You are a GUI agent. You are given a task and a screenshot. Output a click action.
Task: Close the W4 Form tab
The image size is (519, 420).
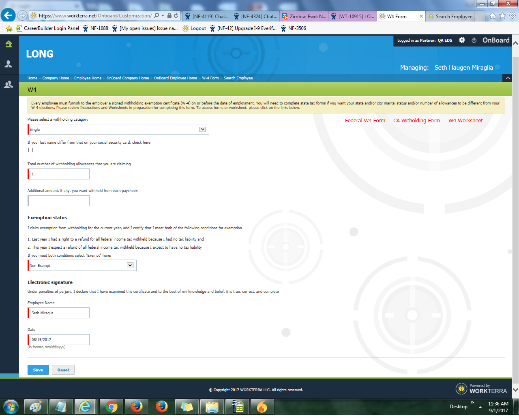click(x=421, y=16)
